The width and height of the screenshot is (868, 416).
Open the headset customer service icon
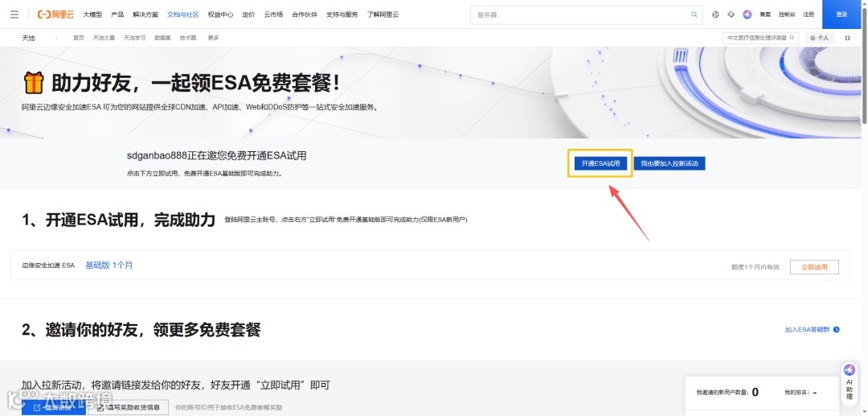pos(731,14)
